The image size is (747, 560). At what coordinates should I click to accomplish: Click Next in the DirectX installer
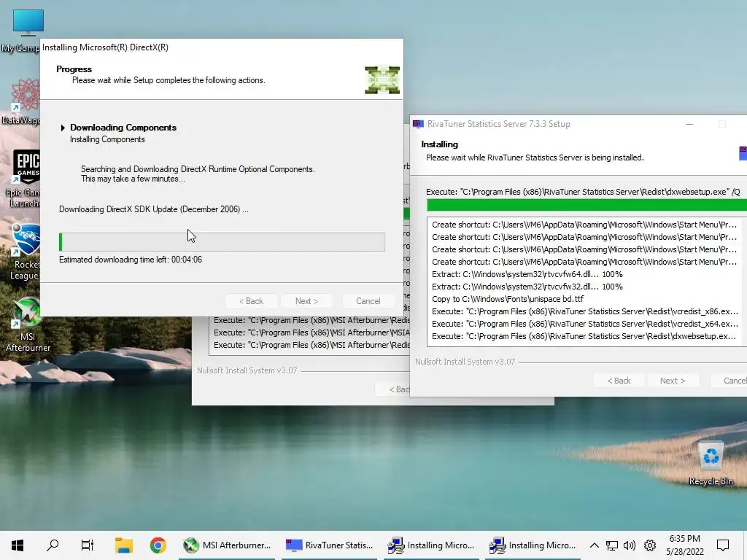point(306,301)
